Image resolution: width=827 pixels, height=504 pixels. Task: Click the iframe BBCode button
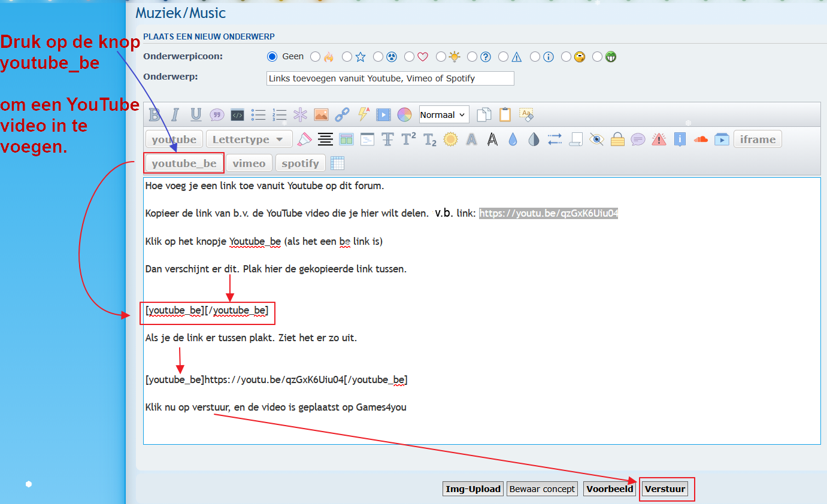[758, 139]
